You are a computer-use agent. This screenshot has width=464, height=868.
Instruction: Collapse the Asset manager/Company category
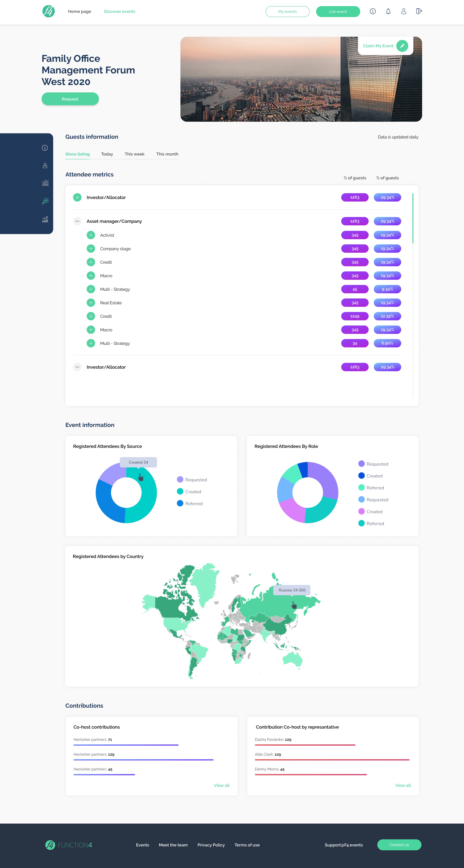point(77,221)
